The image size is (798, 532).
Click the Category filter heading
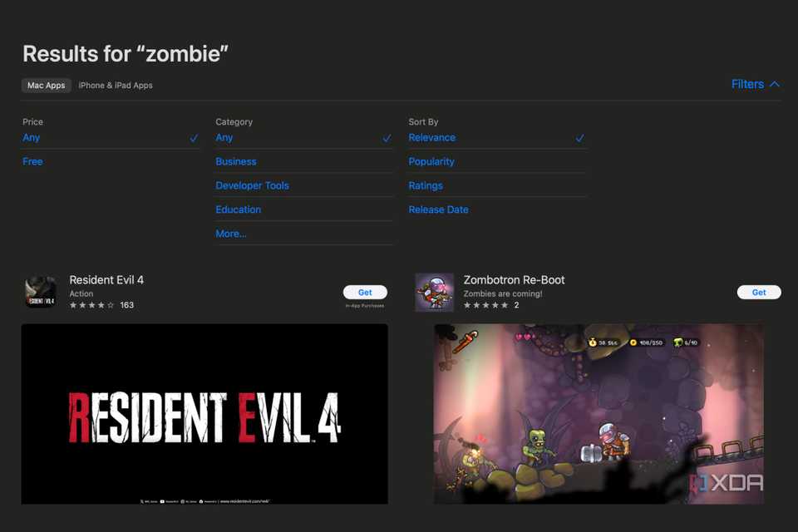[x=234, y=121]
